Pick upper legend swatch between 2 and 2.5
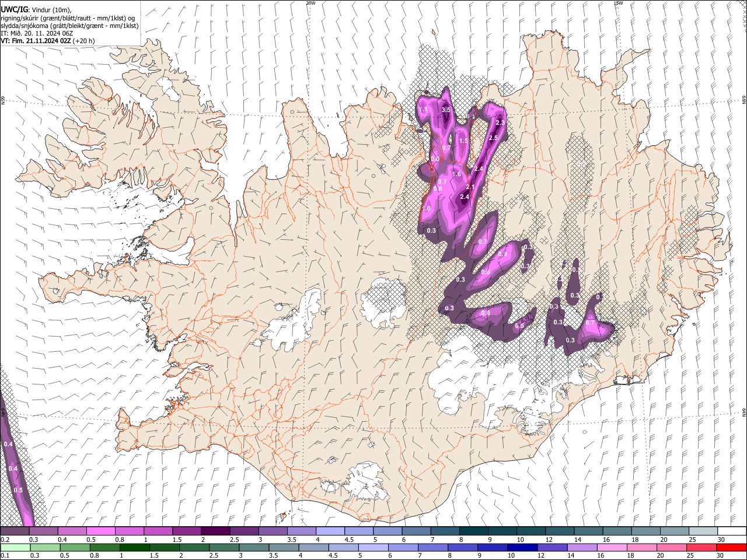 (x=215, y=531)
